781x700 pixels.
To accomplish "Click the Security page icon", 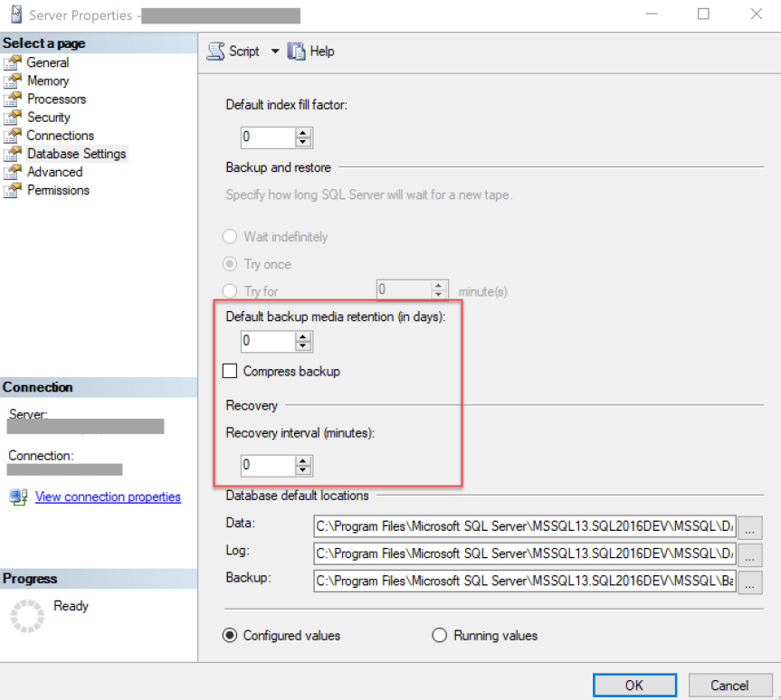I will click(x=13, y=118).
